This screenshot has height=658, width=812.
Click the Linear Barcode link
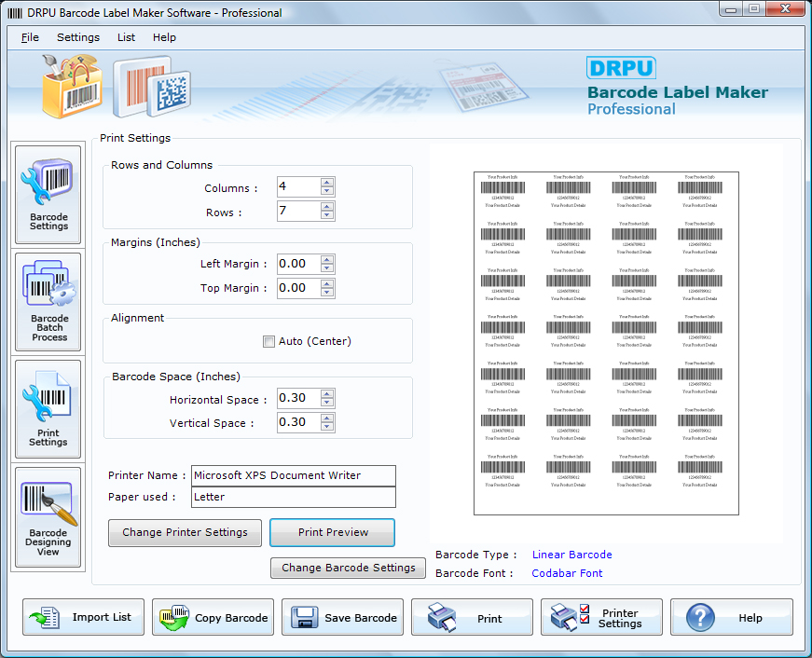[571, 555]
